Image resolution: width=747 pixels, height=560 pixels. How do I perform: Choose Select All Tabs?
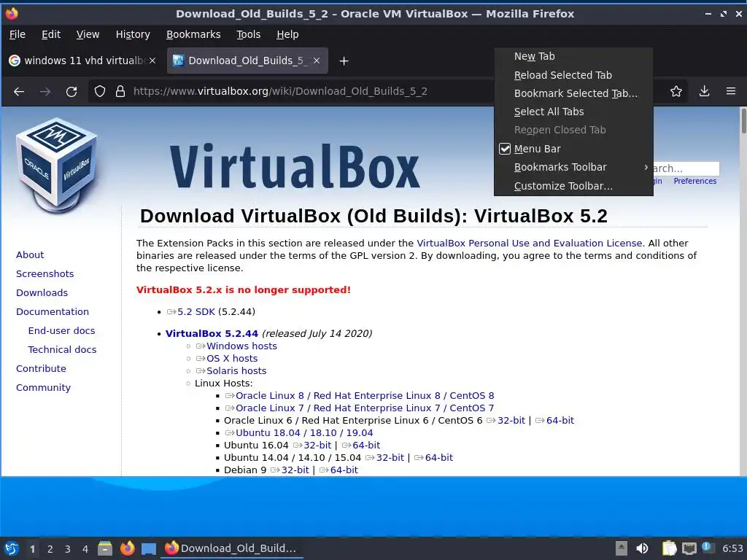click(x=573, y=112)
